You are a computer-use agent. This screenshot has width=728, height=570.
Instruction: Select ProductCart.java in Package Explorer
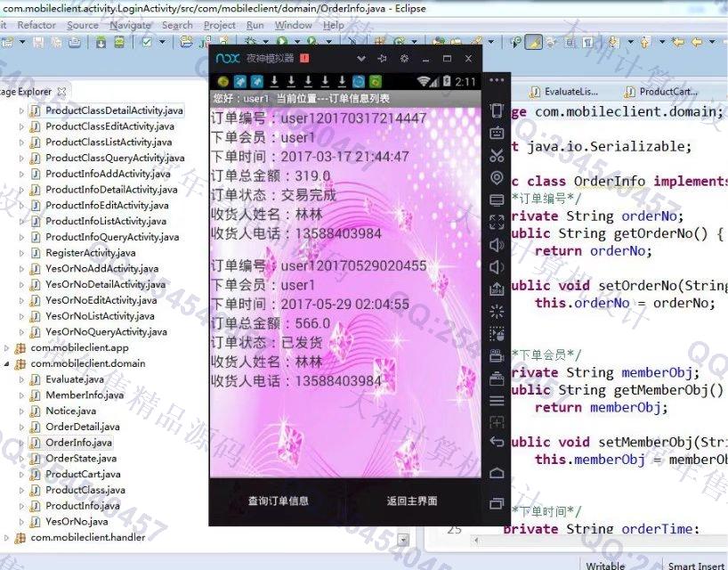pyautogui.click(x=83, y=475)
